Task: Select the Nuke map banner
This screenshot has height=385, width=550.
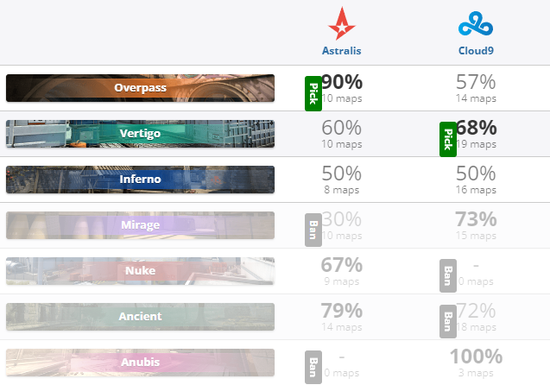Action: pyautogui.click(x=140, y=271)
